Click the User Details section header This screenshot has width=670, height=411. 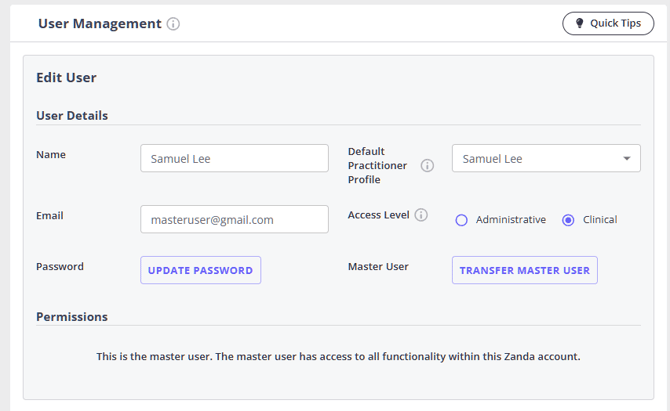(x=72, y=115)
